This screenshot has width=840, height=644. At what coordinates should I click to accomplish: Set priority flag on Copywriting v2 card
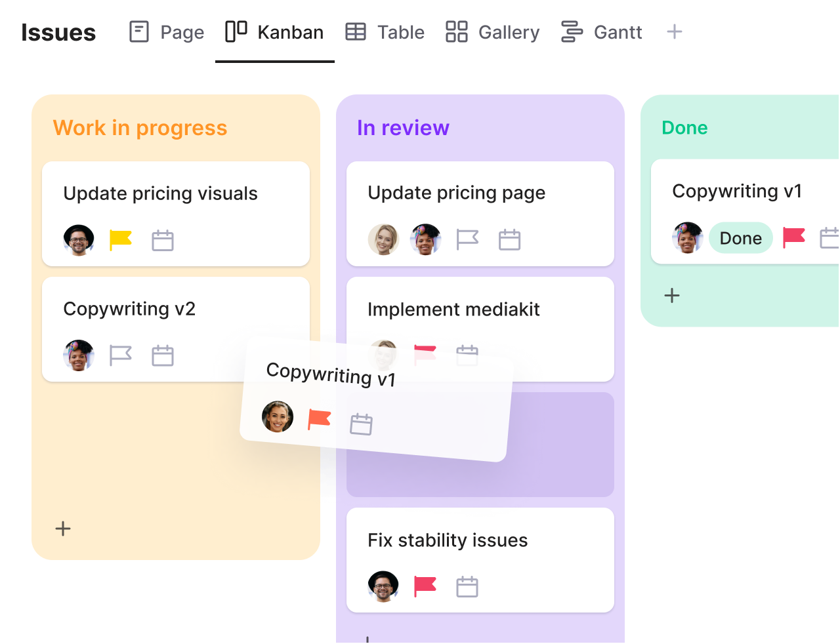click(x=121, y=355)
